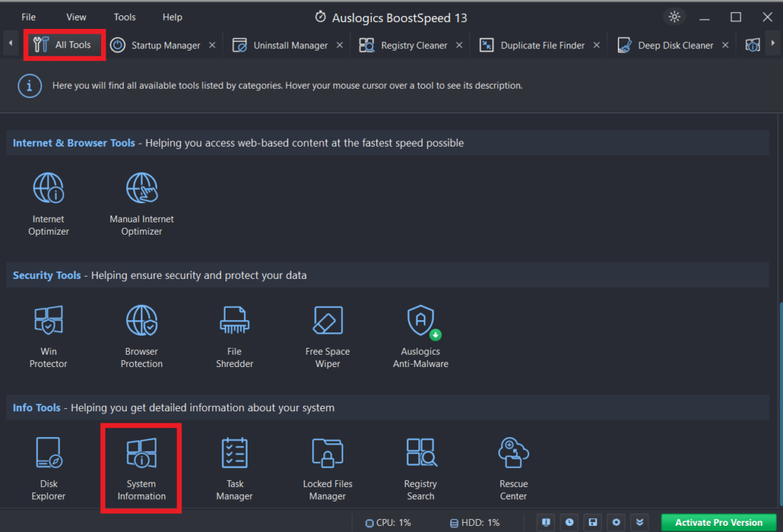Viewport: 783px width, 532px height.
Task: Open the Locked Files Manager
Action: click(x=327, y=468)
